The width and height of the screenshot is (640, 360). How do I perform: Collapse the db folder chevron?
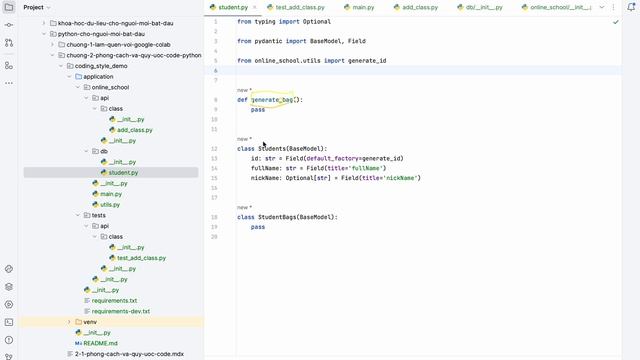pos(87,151)
